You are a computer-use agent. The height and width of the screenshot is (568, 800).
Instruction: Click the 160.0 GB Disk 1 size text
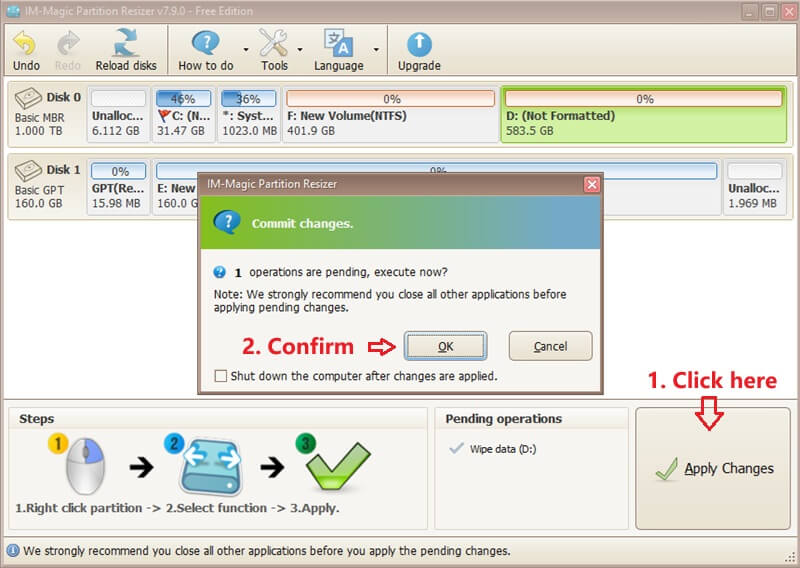click(x=39, y=203)
